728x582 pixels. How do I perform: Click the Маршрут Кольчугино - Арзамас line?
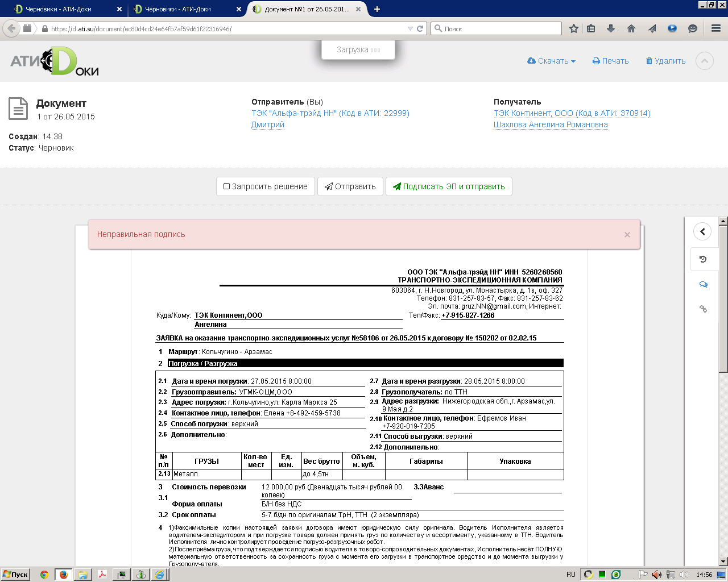pyautogui.click(x=220, y=352)
